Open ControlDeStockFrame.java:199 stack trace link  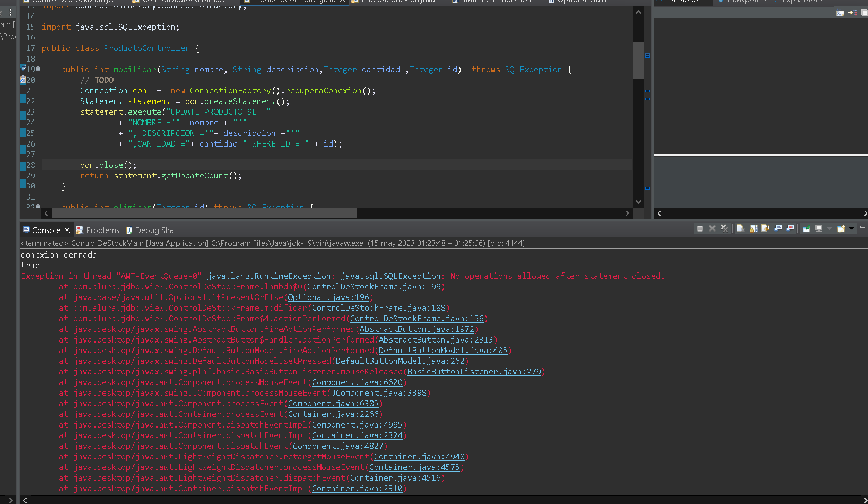pyautogui.click(x=374, y=287)
